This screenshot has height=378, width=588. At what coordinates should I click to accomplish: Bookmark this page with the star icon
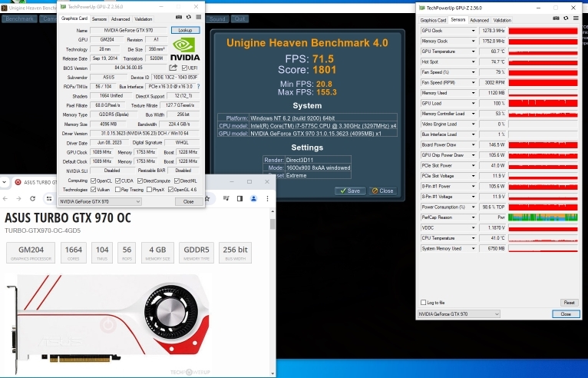[207, 198]
